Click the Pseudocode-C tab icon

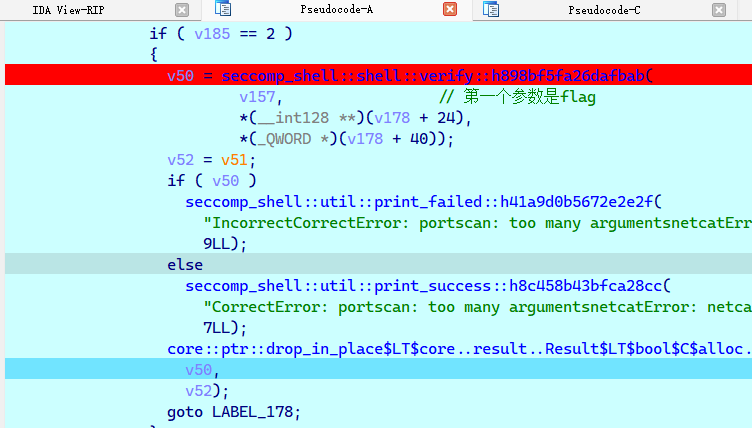[491, 10]
